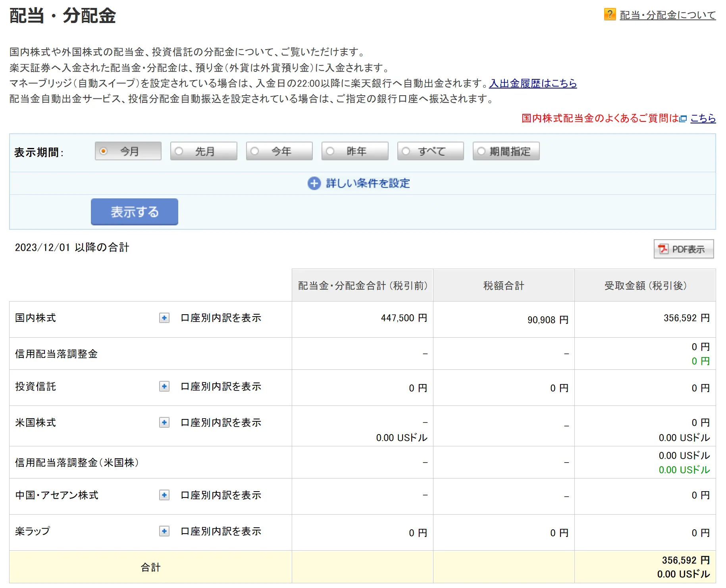The width and height of the screenshot is (726, 588).
Task: Show 口座別内訳を表示 for 米国株式
Action: click(x=221, y=423)
